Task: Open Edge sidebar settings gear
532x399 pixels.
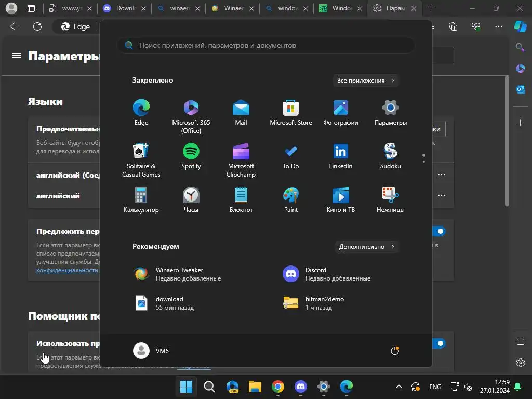Action: [x=520, y=363]
